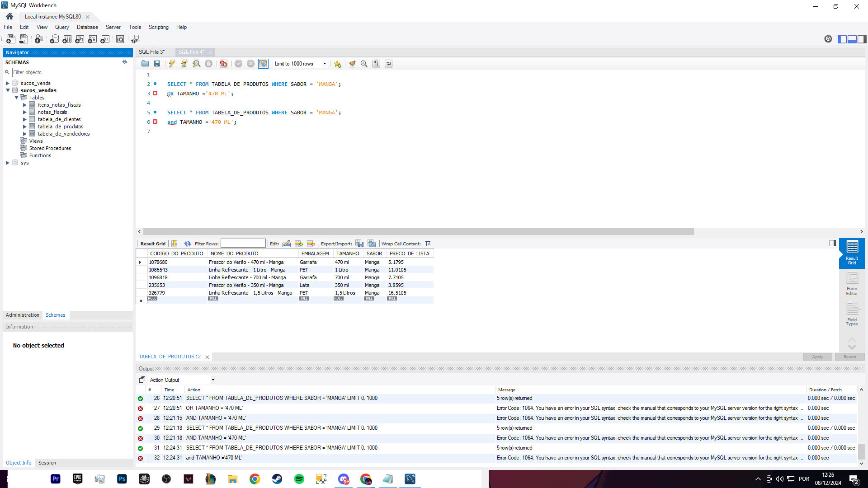Click the Filter objects search field

coord(71,72)
